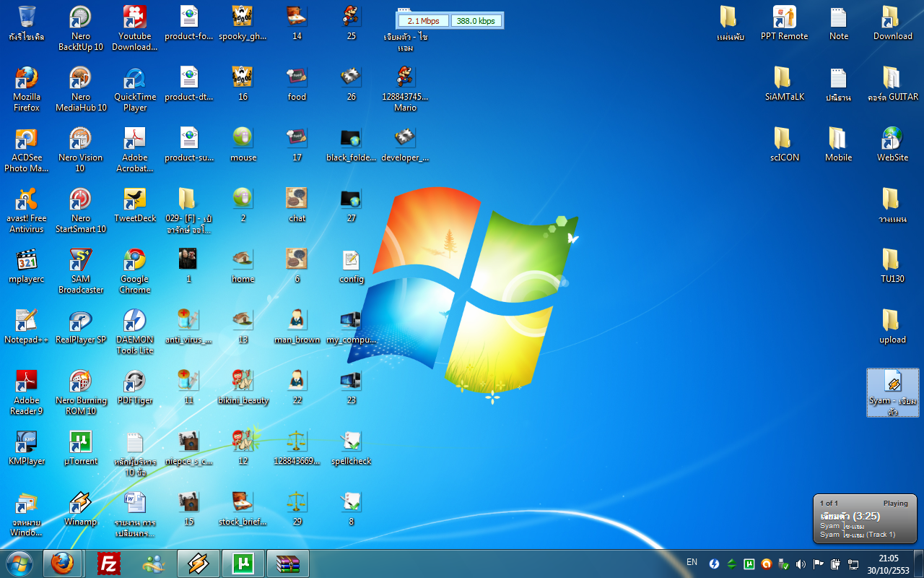
Task: Click the µTorrent desktop shortcut
Action: coord(80,447)
